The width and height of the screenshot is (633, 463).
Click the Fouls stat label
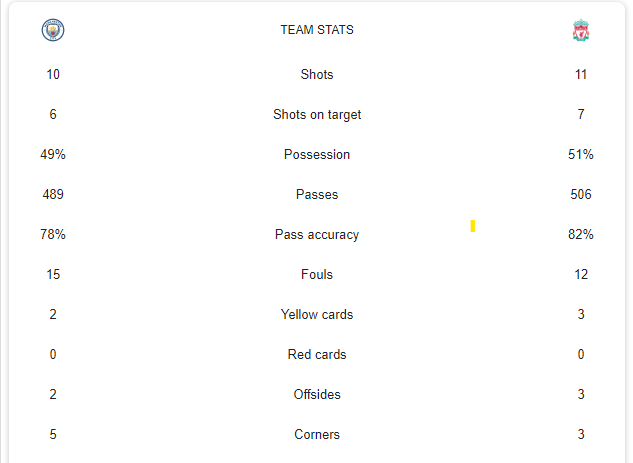point(317,274)
